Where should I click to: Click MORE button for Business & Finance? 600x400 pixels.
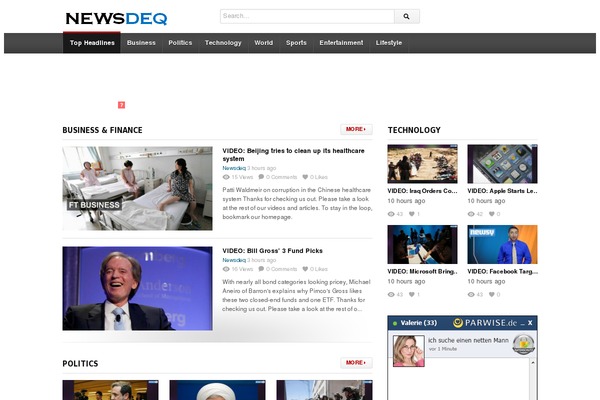click(x=356, y=129)
